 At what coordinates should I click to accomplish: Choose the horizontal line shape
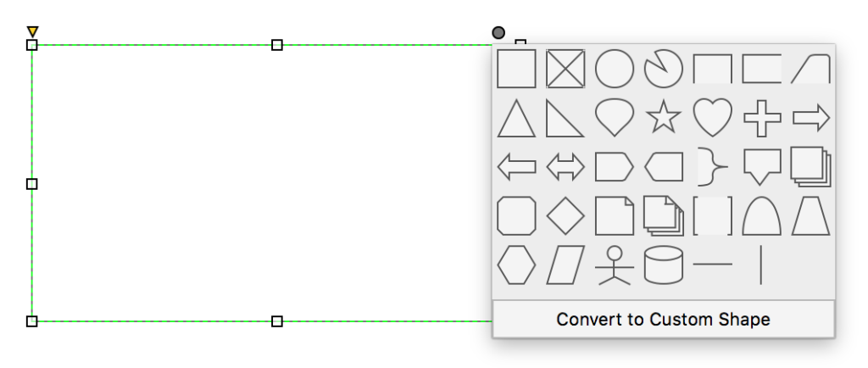coord(712,265)
